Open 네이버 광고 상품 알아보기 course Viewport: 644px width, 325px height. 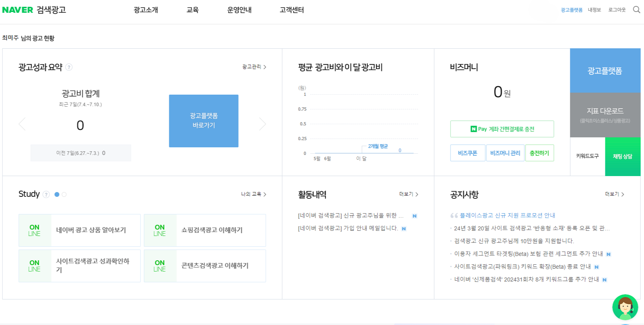(x=79, y=230)
